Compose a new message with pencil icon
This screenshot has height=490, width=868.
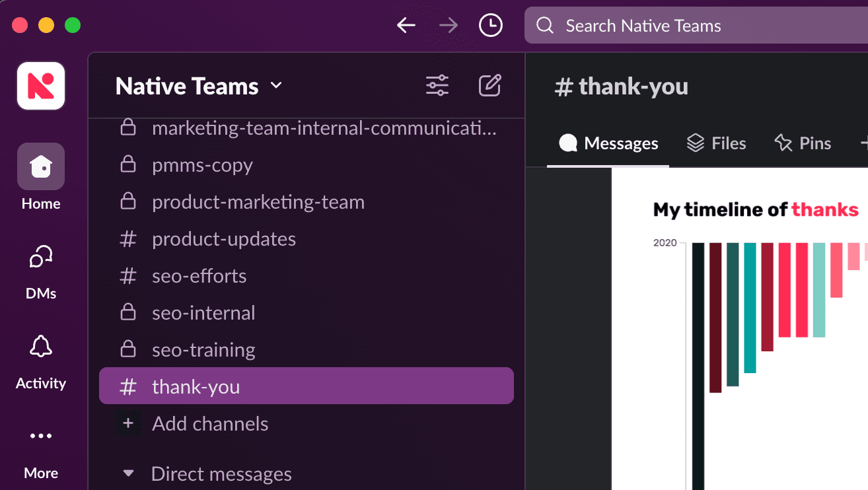coord(489,86)
